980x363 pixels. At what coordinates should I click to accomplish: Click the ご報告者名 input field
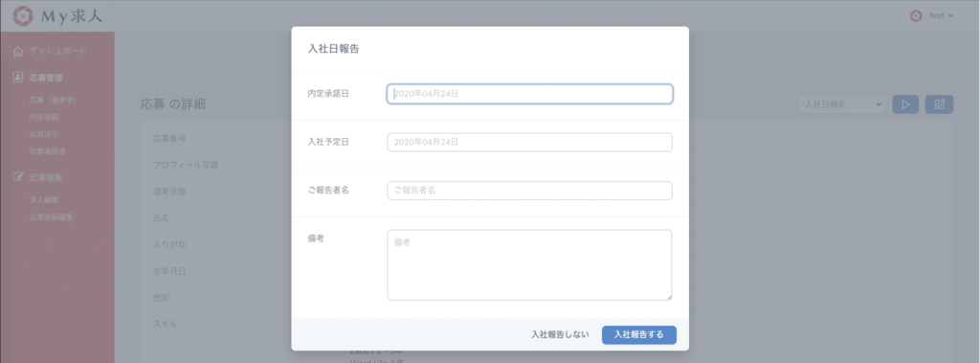529,191
